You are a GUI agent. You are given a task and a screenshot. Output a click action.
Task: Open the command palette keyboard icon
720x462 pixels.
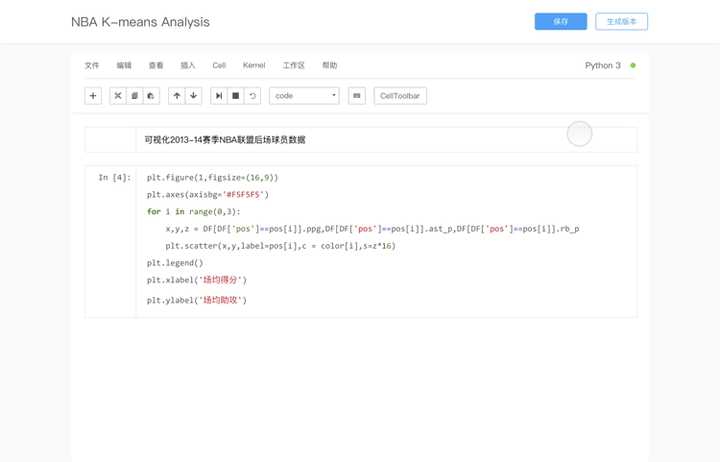pos(357,96)
